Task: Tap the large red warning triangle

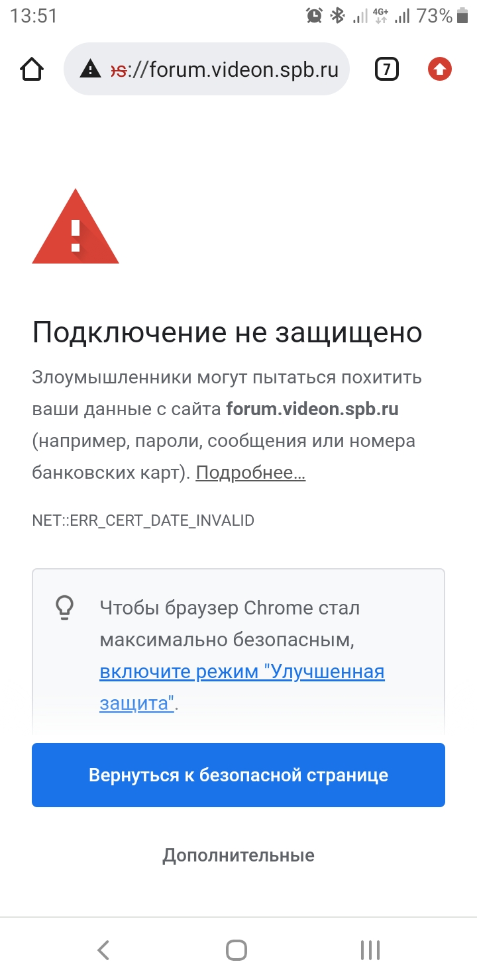Action: click(76, 226)
